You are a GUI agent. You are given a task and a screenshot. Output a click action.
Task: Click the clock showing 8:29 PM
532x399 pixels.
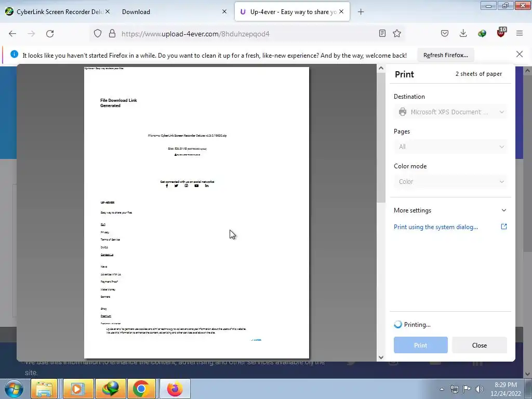(x=506, y=389)
